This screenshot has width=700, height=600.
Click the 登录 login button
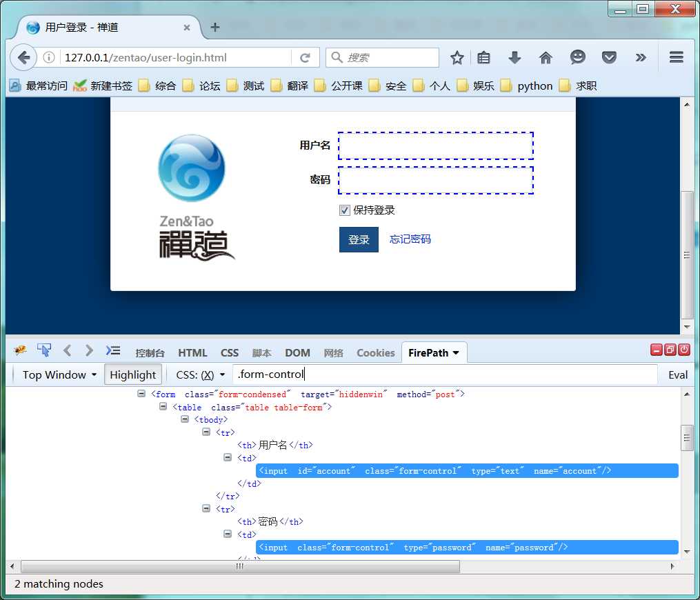pyautogui.click(x=359, y=240)
